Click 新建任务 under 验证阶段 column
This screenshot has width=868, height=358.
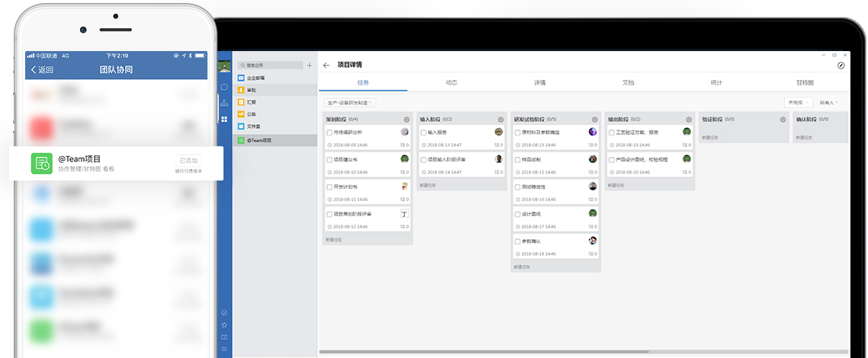pyautogui.click(x=711, y=137)
